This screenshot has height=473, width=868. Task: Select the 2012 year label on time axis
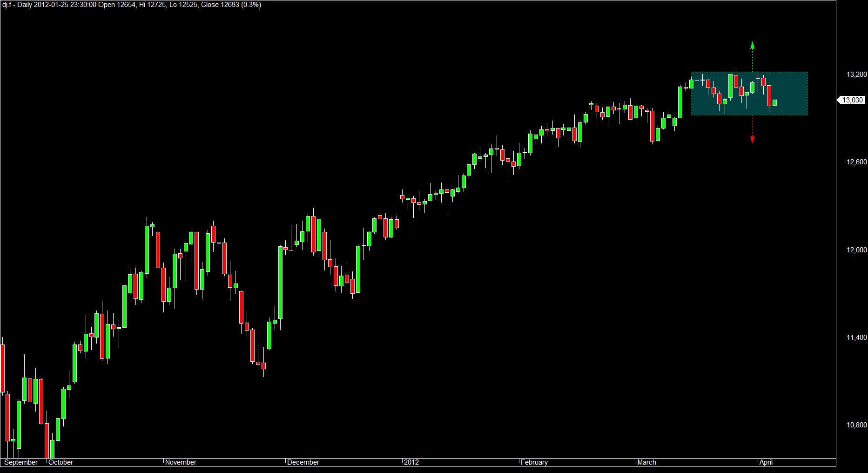[411, 462]
